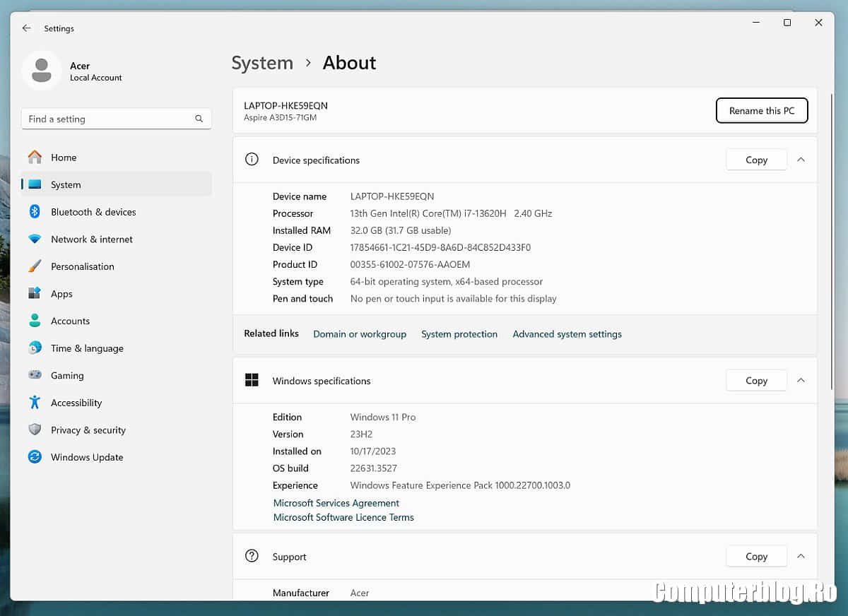848x616 pixels.
Task: Collapse the Windows specifications section
Action: click(801, 380)
